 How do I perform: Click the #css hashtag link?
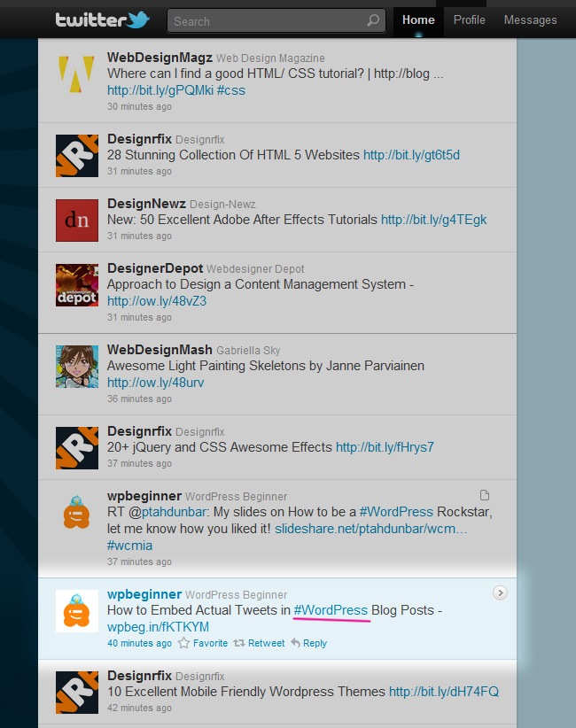[230, 90]
